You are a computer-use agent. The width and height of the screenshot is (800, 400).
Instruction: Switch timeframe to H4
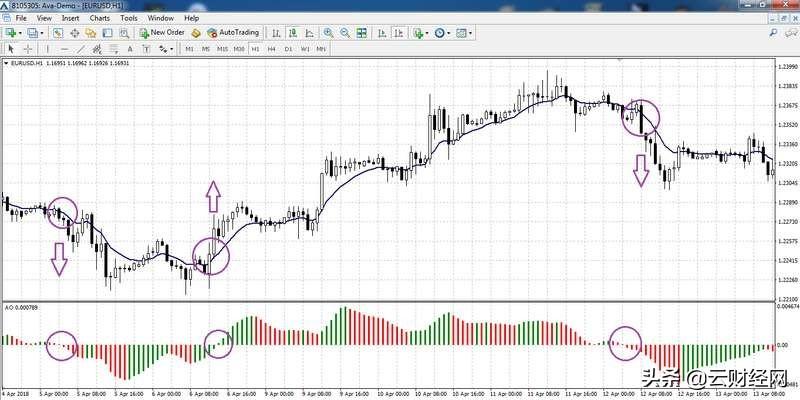(x=271, y=49)
